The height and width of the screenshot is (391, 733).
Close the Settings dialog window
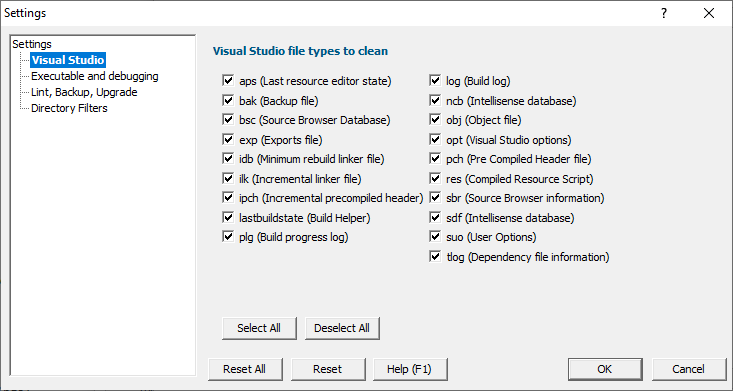tap(709, 13)
